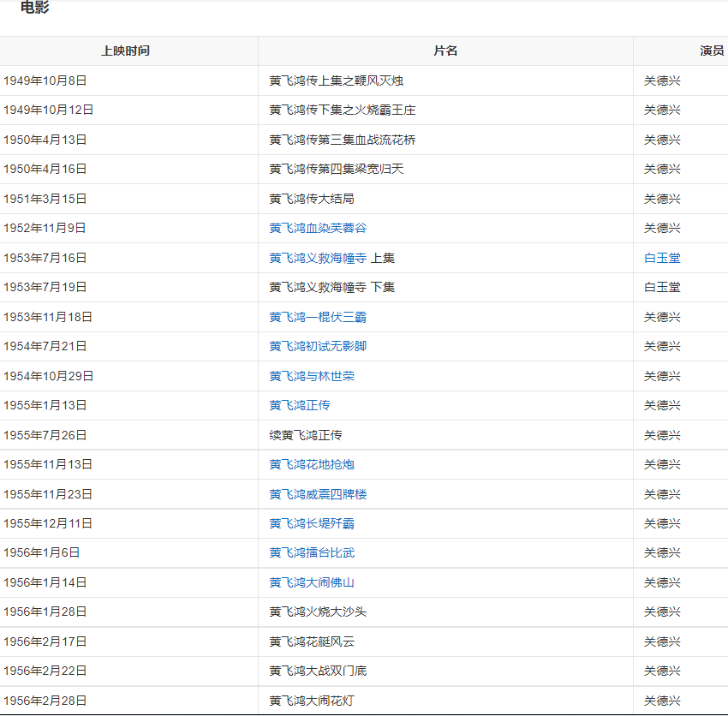Select the date 1955年7月26日
Screen dimensions: 728x716
[45, 435]
